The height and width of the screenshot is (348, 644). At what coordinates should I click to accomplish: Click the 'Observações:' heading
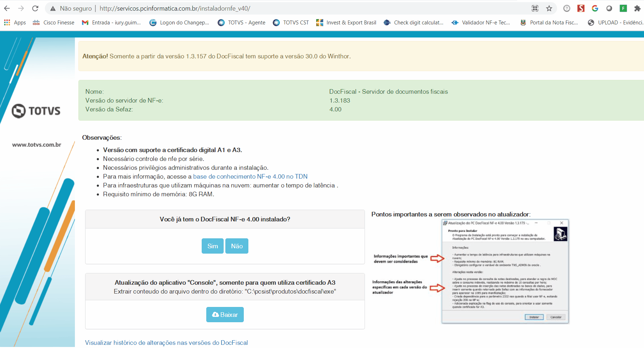tap(102, 138)
